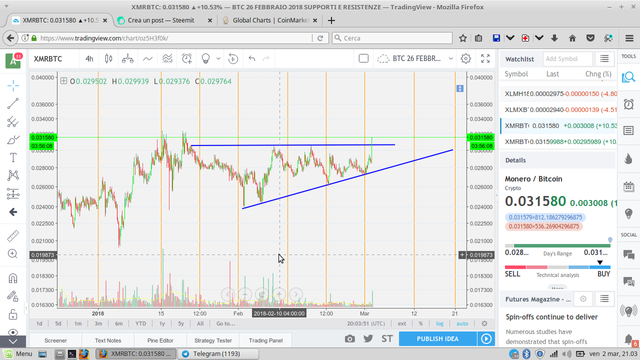Share the chart on Twitter
Viewport: 640px width, 360px height.
click(x=368, y=339)
